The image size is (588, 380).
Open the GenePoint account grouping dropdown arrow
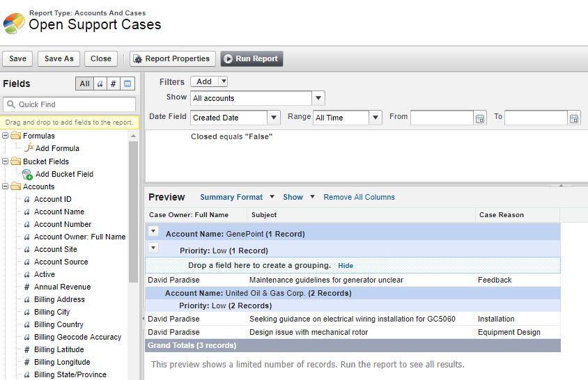[153, 232]
